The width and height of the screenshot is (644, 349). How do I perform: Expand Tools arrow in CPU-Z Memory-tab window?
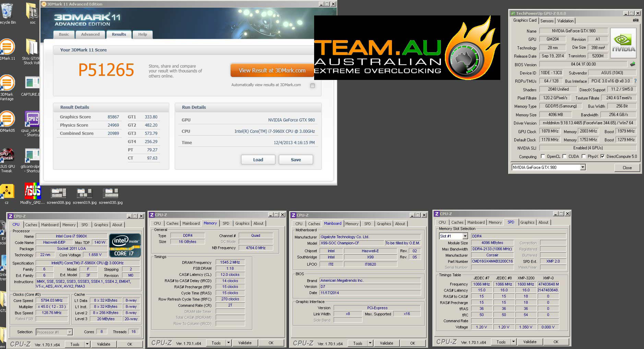coord(228,343)
